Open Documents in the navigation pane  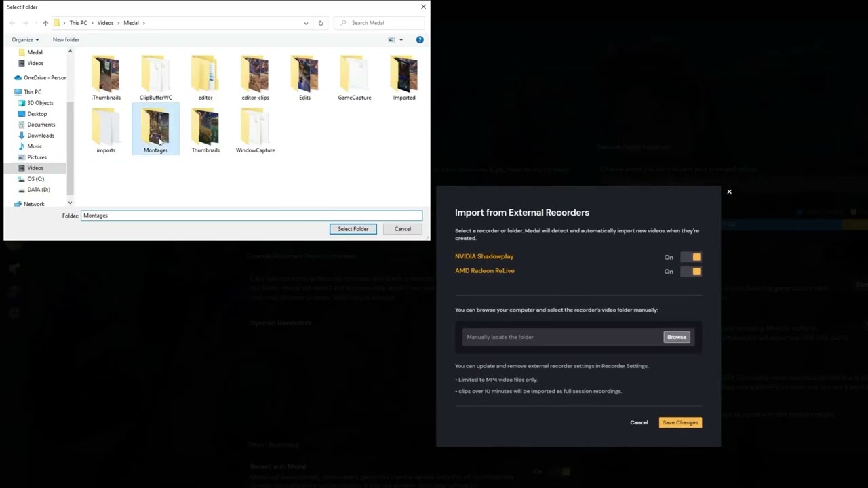point(41,125)
